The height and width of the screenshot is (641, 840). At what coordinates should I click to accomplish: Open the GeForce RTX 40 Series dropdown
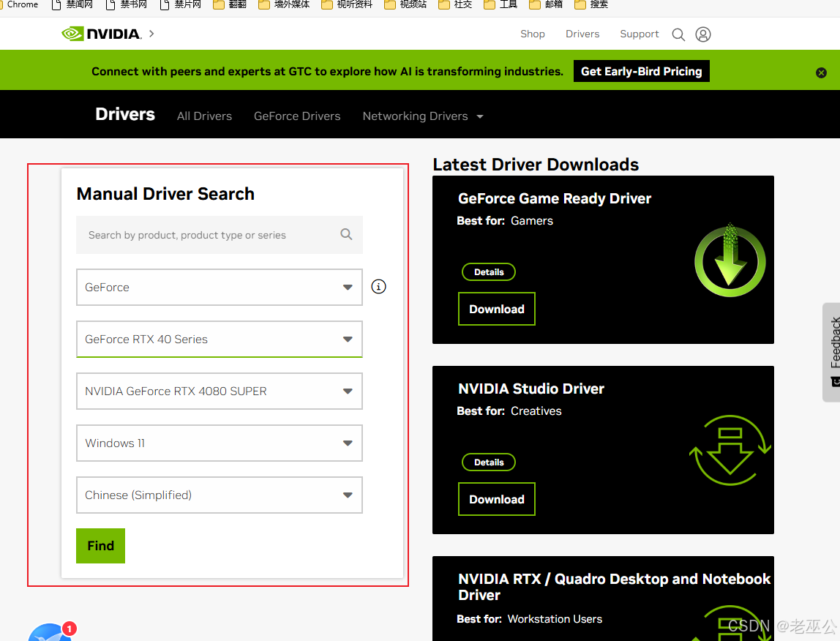coord(219,340)
